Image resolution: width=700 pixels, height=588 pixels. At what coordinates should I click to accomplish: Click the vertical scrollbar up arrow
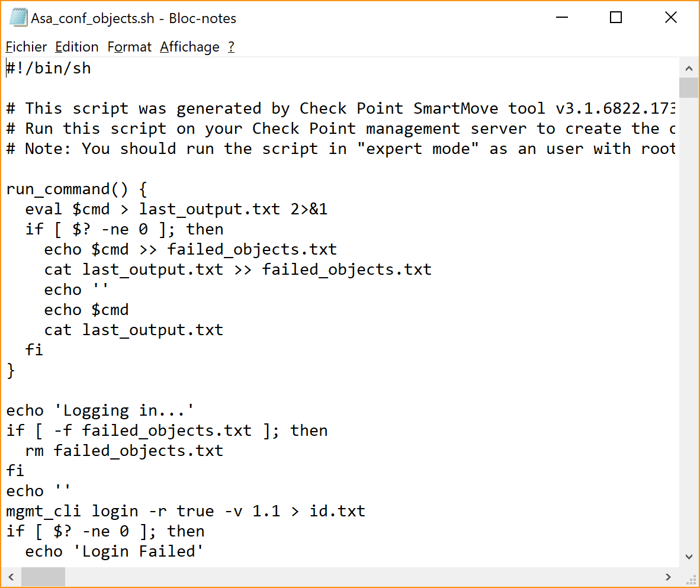[689, 68]
